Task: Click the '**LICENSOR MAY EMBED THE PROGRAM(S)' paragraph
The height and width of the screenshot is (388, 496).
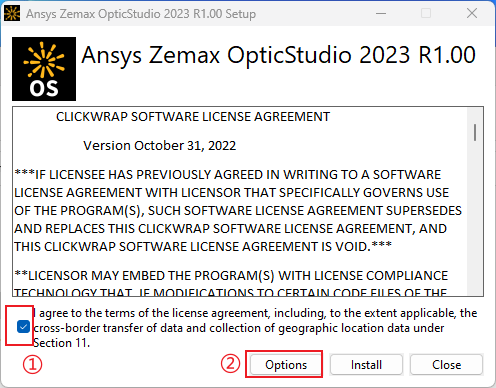Action: click(x=231, y=283)
